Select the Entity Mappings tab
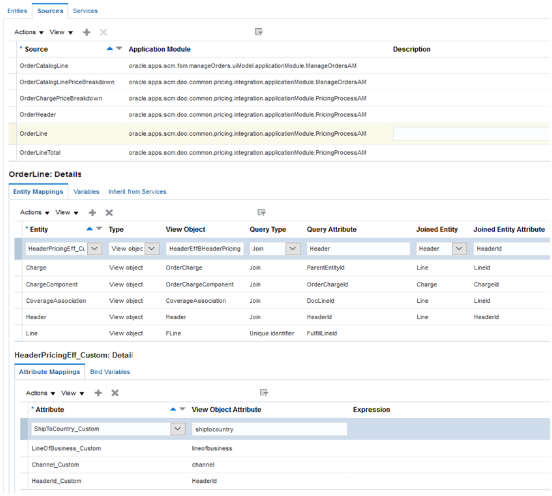The image size is (552, 496). pyautogui.click(x=38, y=192)
